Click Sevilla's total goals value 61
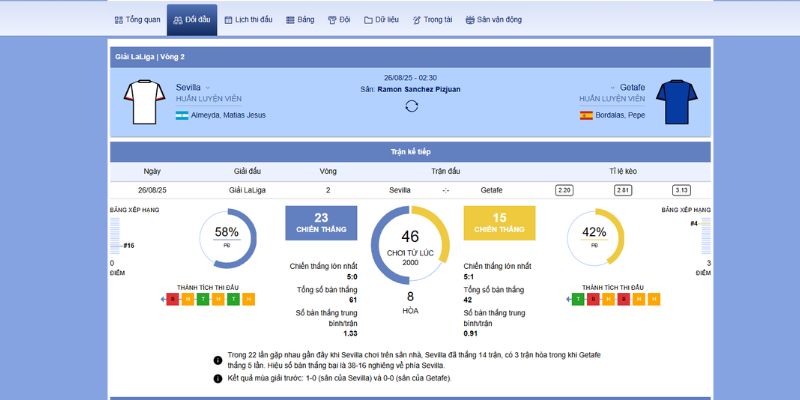Screen dimensions: 800x400 (x=353, y=301)
